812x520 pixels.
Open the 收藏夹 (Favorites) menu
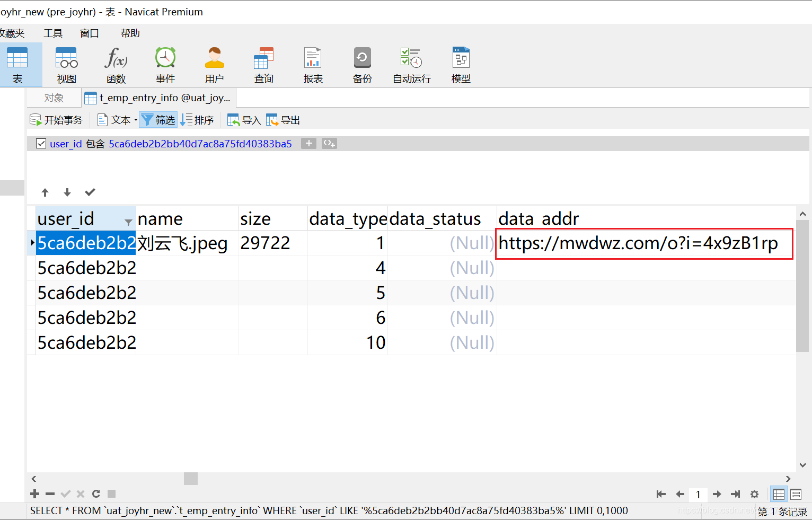click(x=12, y=33)
